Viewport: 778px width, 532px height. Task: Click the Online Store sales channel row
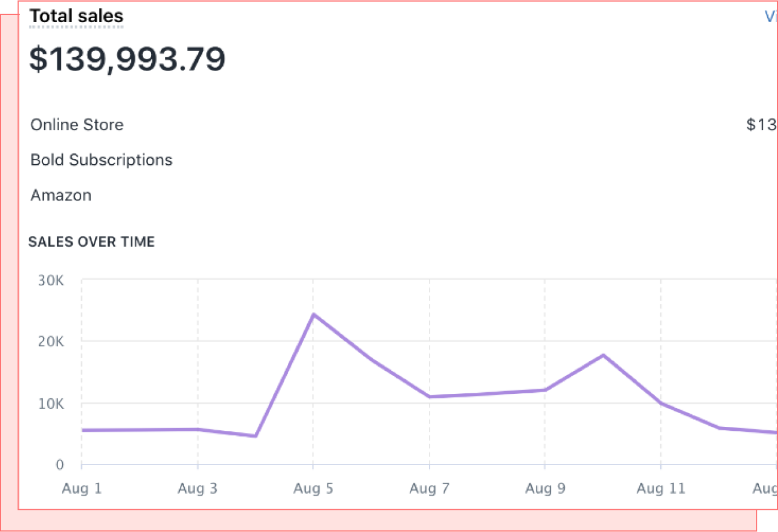coord(403,125)
